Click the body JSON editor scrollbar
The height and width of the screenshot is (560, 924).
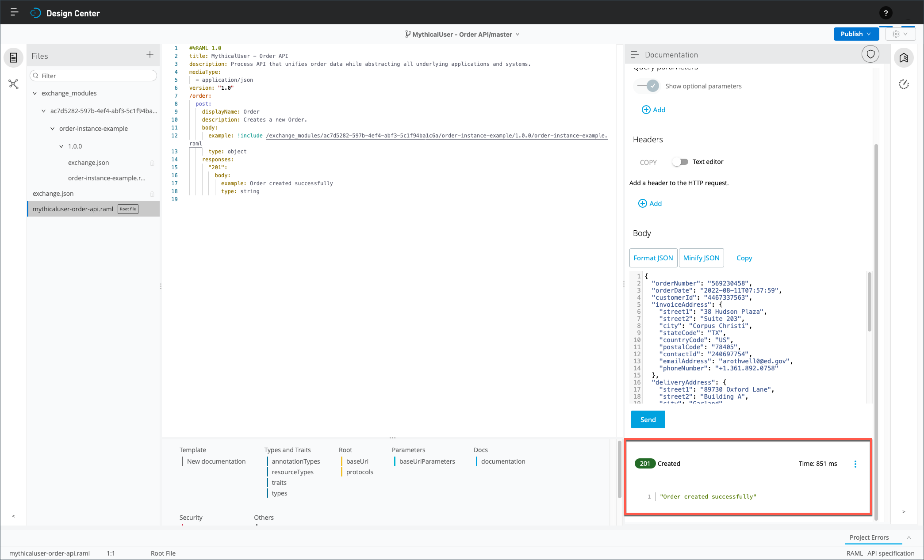869,301
